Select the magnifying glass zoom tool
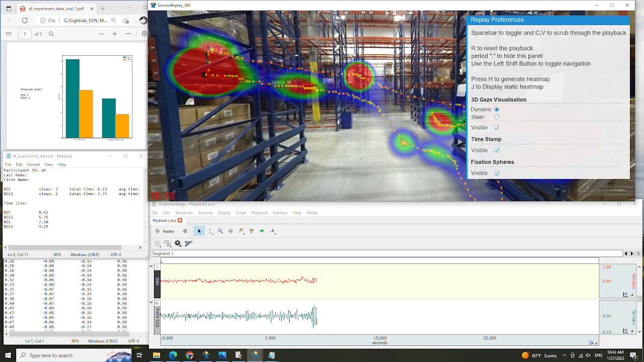This screenshot has width=644, height=362. point(220,231)
